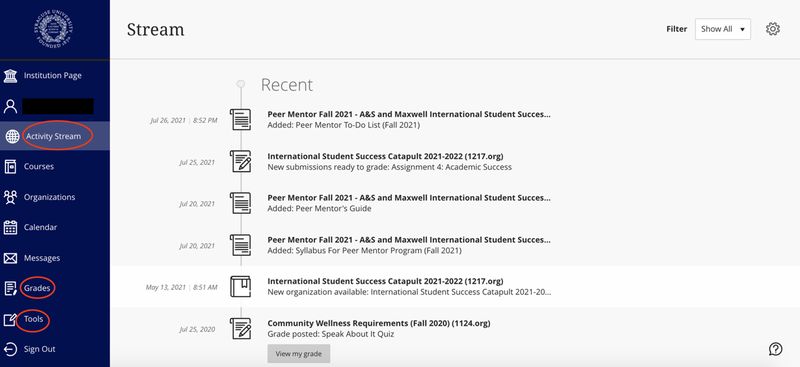The height and width of the screenshot is (367, 800).
Task: Click the 'Jul 25, 2021' date label
Action: (x=197, y=162)
